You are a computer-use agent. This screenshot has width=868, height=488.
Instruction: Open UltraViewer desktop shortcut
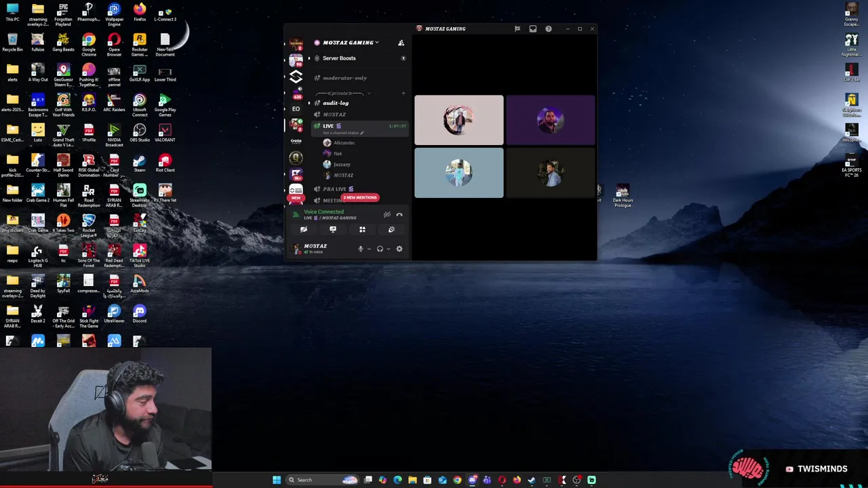point(114,313)
